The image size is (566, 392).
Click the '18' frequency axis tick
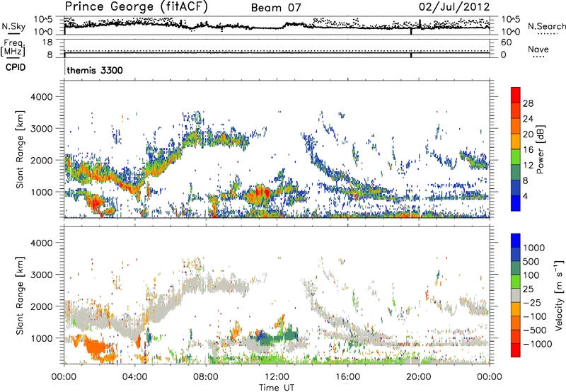pyautogui.click(x=47, y=42)
